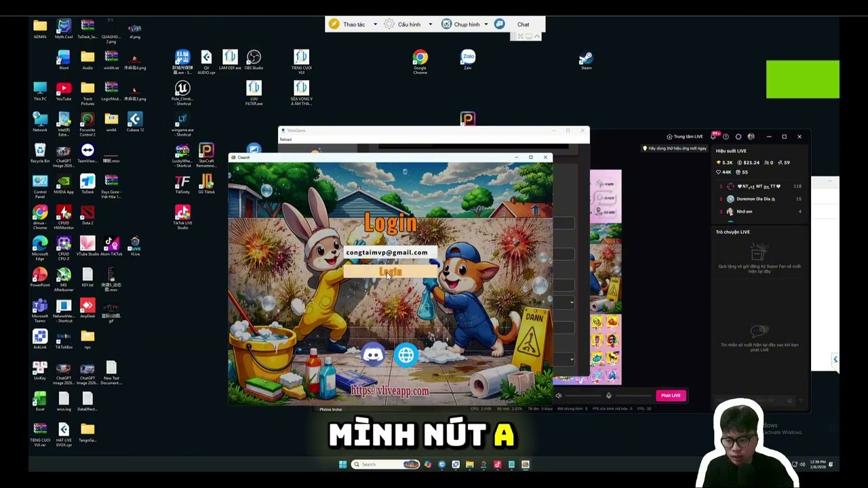Click the profile avatar in TikTok LIVE Studio
Viewport: 868px width, 488px height.
click(x=751, y=137)
